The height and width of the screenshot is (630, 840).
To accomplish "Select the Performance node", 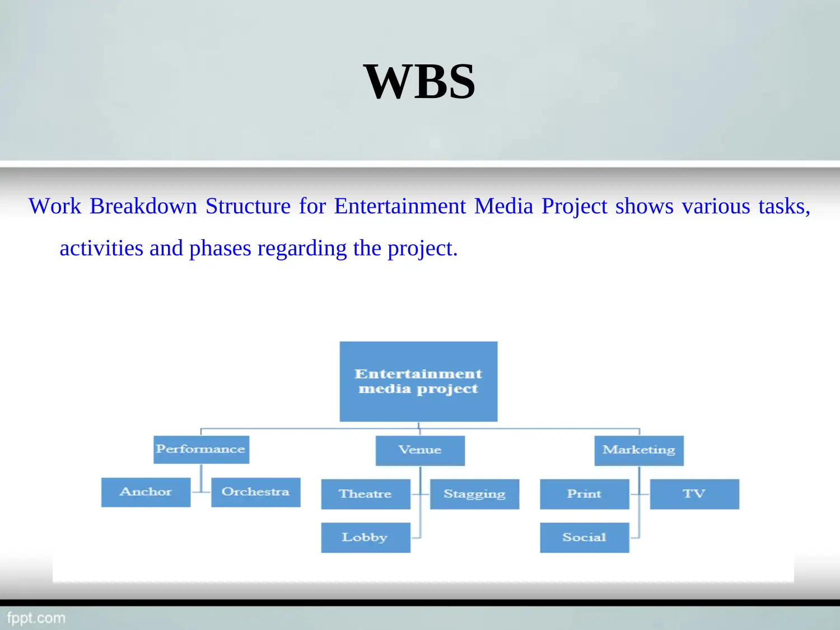I will coord(201,449).
